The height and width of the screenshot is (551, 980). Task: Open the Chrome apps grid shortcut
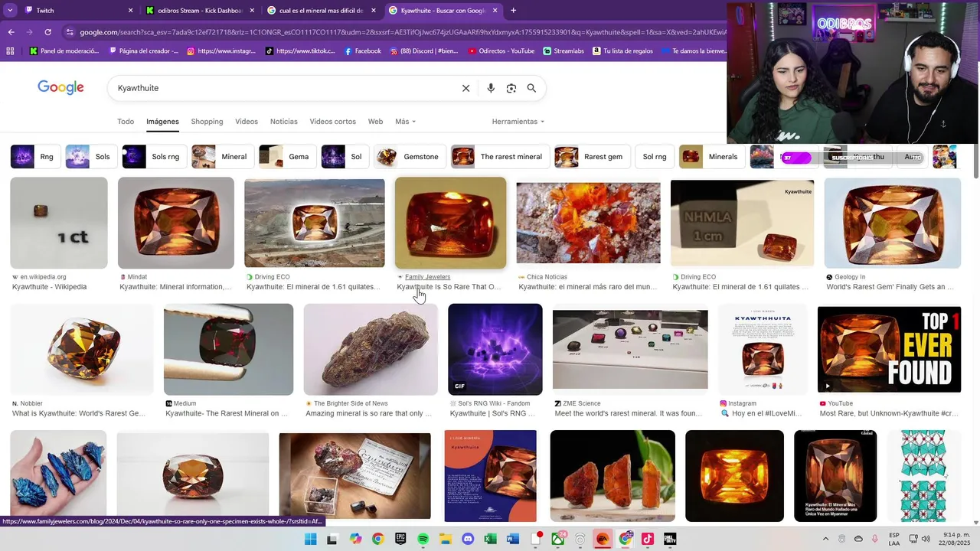[x=10, y=51]
